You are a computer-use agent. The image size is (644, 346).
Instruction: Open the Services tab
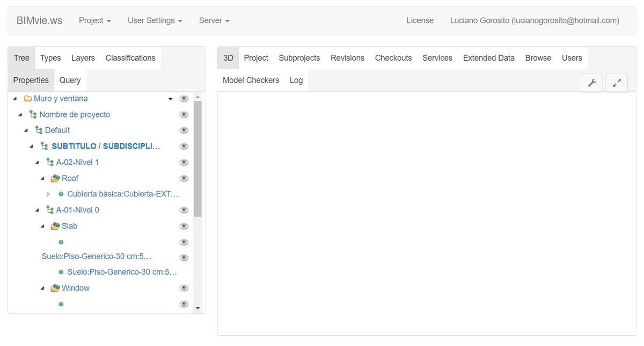pos(437,58)
